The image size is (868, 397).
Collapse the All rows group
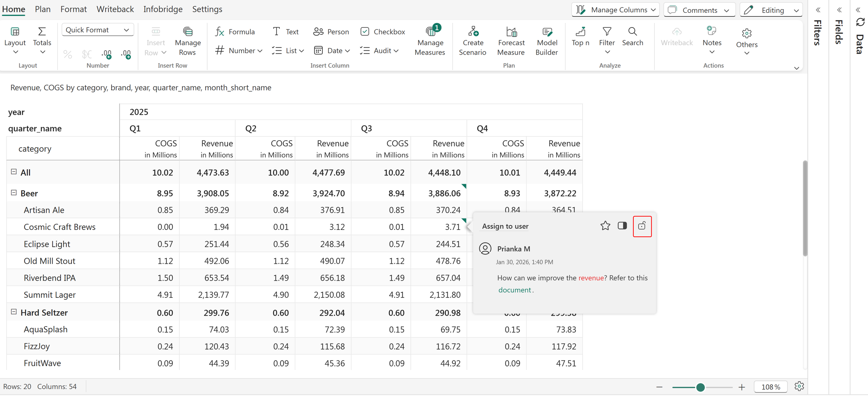coord(14,172)
